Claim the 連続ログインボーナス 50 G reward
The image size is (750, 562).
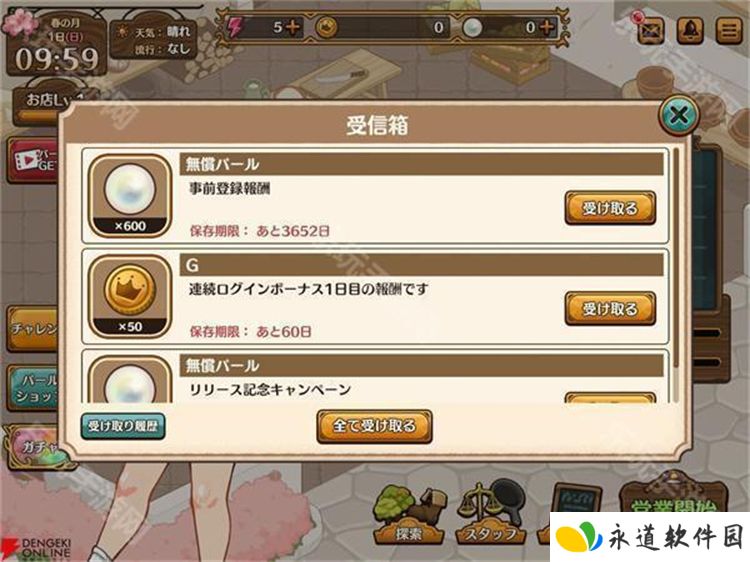pos(610,309)
